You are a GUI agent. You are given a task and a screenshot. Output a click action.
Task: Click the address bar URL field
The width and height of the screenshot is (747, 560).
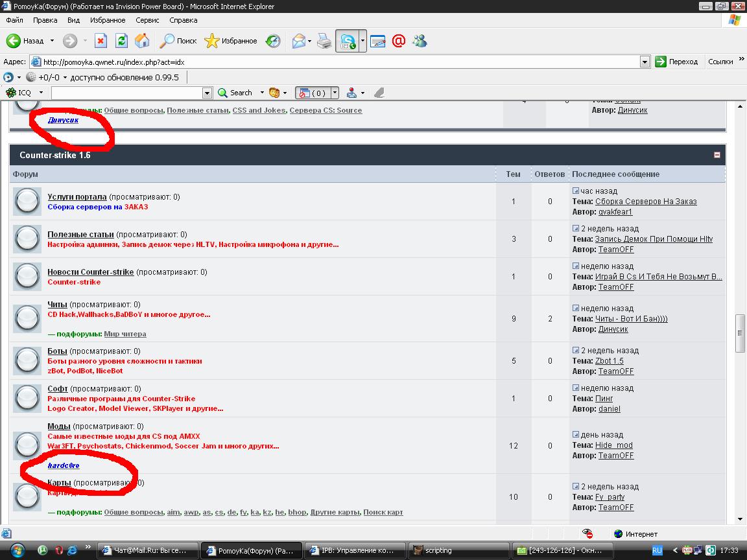coord(335,62)
